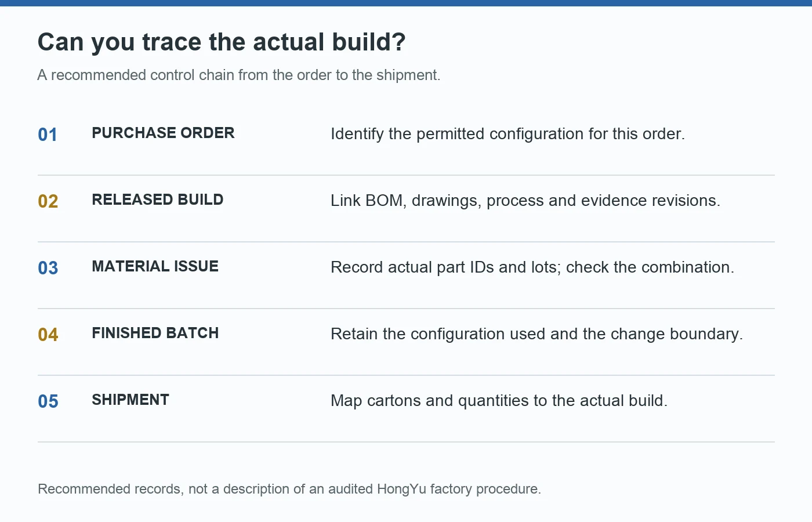This screenshot has height=522, width=812.
Task: Click the title 'Can you trace the actual build?'
Action: click(222, 42)
